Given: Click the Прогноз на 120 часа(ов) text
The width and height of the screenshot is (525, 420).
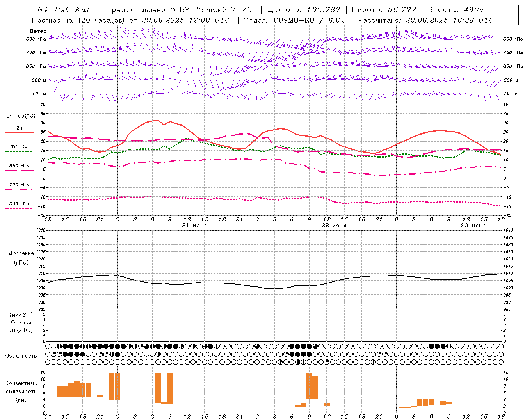Looking at the screenshot, I should click(79, 20).
